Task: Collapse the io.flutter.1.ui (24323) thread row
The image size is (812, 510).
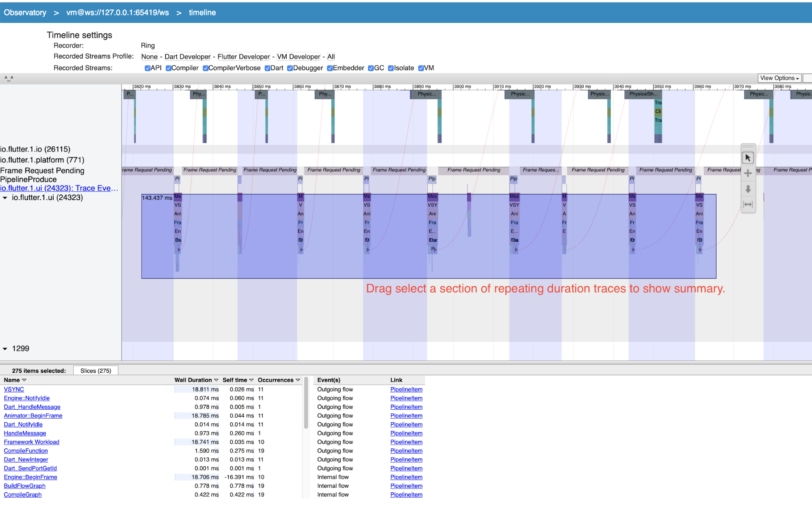Action: [x=5, y=198]
